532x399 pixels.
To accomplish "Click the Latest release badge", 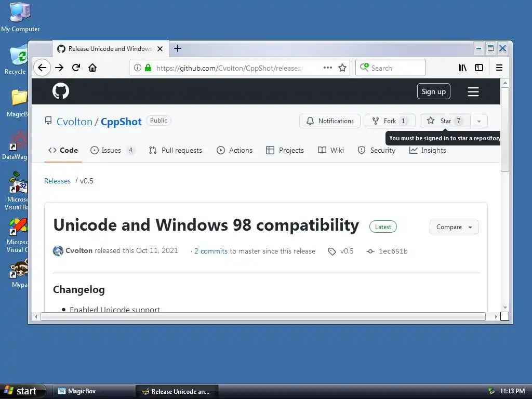I will tap(383, 227).
